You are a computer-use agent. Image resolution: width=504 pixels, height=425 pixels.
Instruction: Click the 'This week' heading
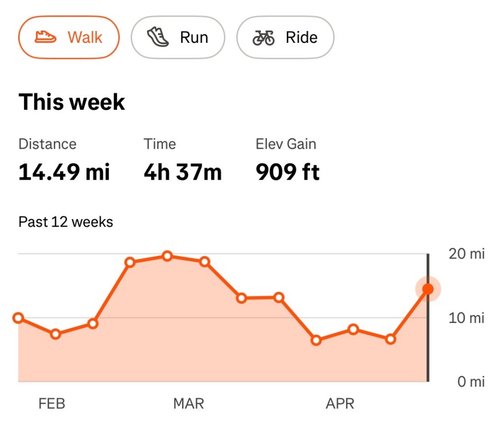click(x=72, y=102)
